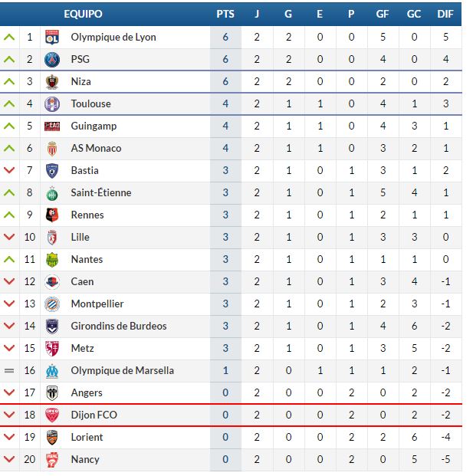Click the Saint-Étienne green badge
This screenshot has height=476, width=473.
(x=52, y=193)
